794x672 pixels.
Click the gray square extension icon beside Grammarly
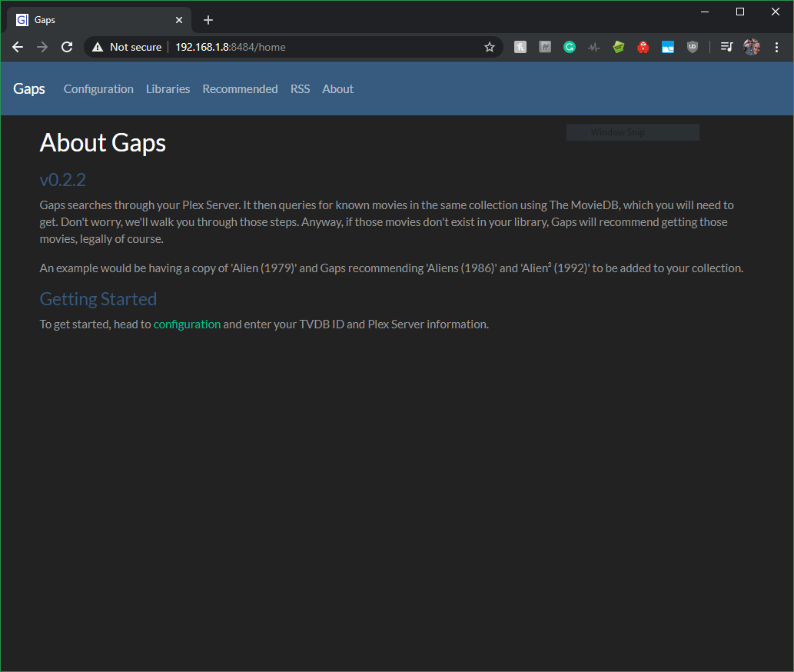[x=545, y=47]
